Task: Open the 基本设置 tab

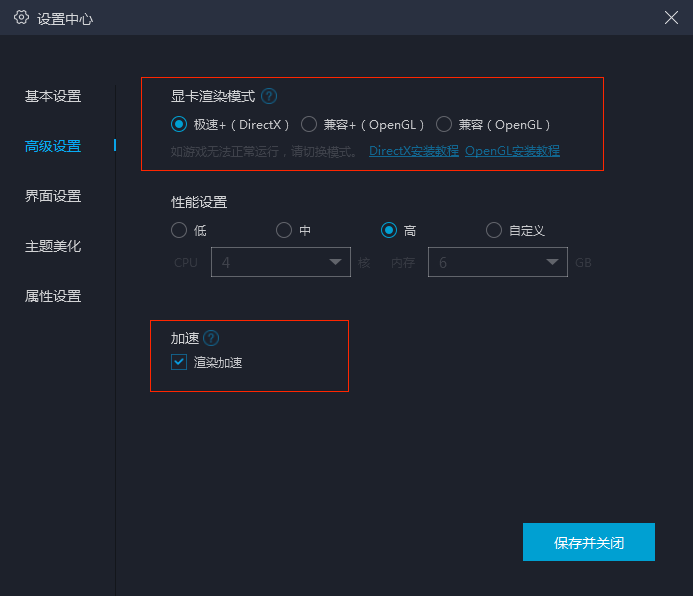Action: [53, 97]
